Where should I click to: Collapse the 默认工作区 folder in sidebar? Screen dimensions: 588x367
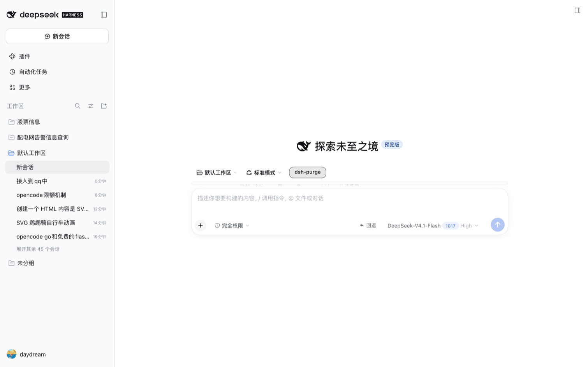click(x=57, y=153)
